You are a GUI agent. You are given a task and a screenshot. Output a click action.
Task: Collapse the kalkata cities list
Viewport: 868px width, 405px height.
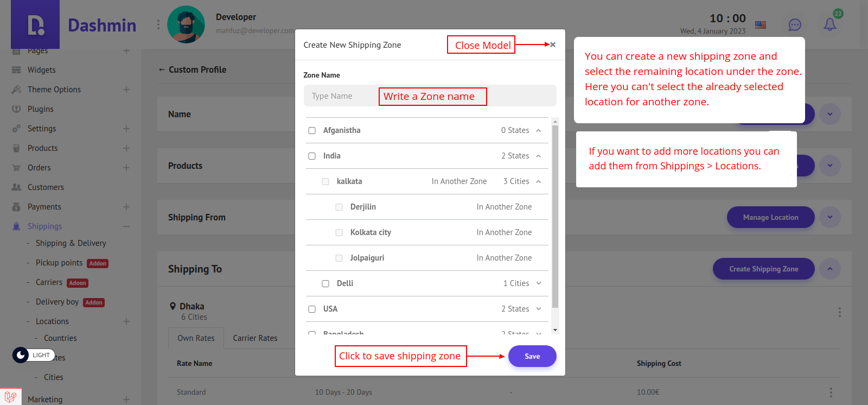pos(539,181)
